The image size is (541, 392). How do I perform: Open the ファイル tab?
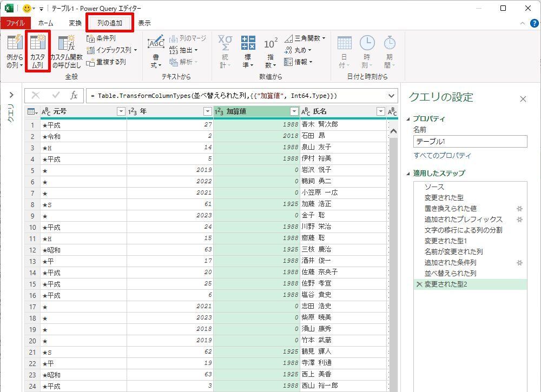click(15, 23)
